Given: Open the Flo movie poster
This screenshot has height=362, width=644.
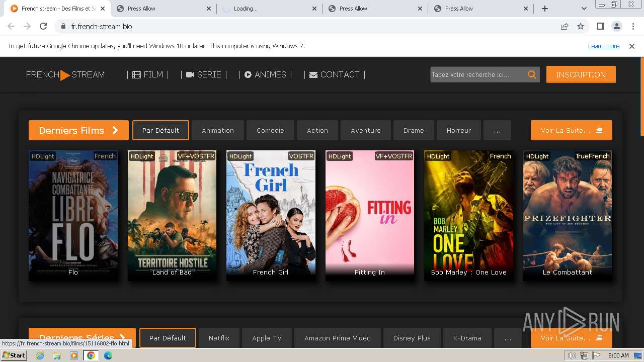Looking at the screenshot, I should point(73,215).
